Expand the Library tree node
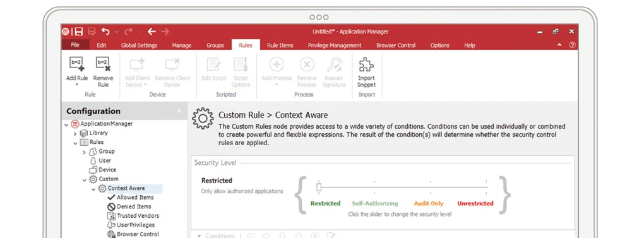Screen dimensions: 644x238 [75, 133]
